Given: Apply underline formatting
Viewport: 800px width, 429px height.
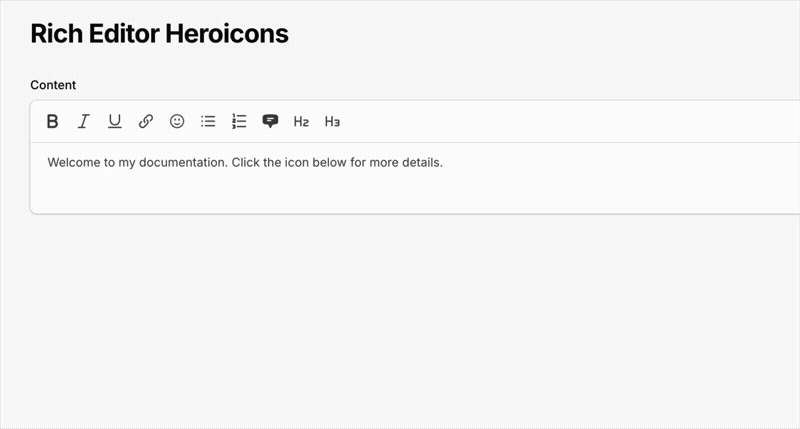Looking at the screenshot, I should [x=115, y=122].
